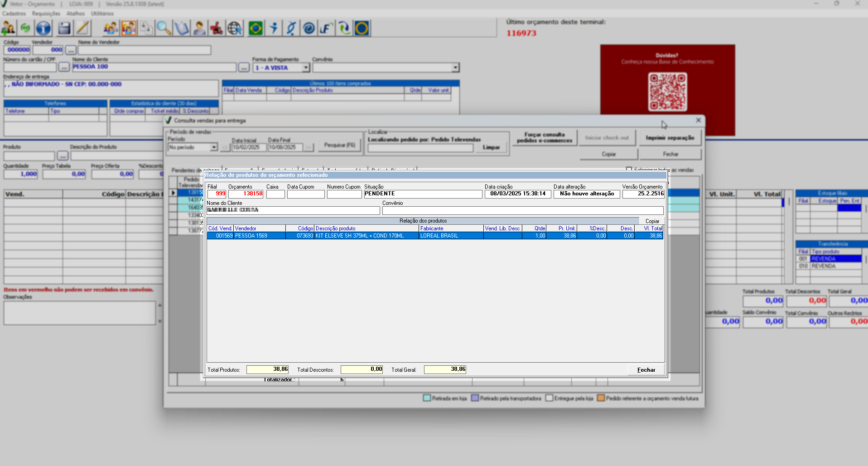Click the Brazil flag icon
This screenshot has height=466, width=868.
pos(256,28)
